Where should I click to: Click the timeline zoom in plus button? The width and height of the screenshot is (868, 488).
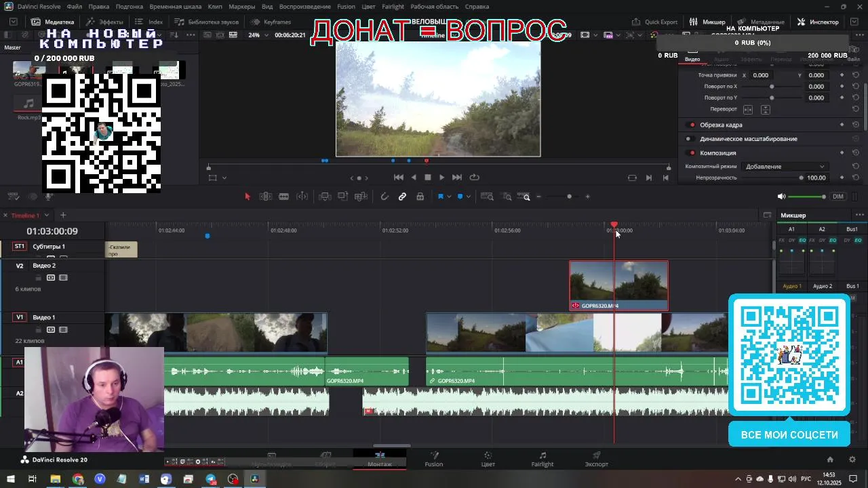pyautogui.click(x=587, y=197)
